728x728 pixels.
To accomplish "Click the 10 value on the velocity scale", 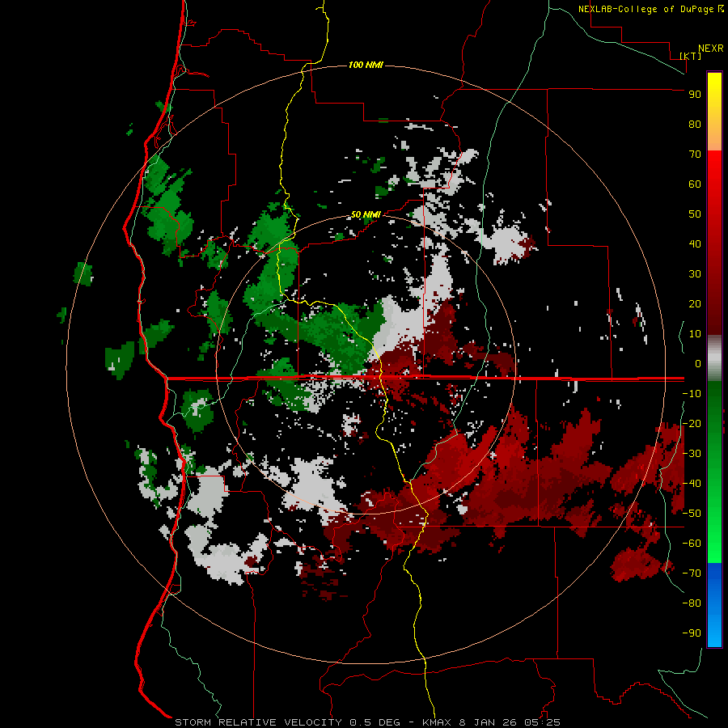I will point(695,334).
